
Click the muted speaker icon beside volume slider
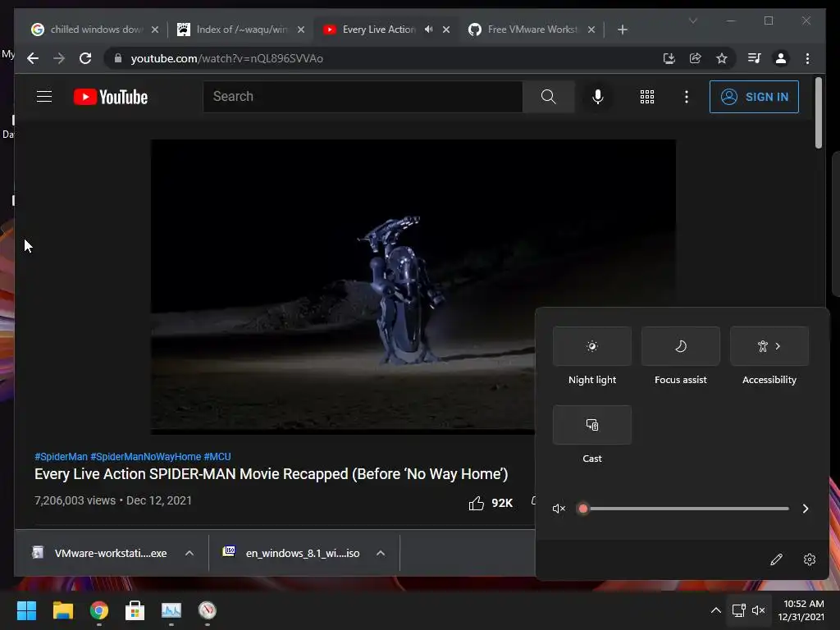click(559, 509)
